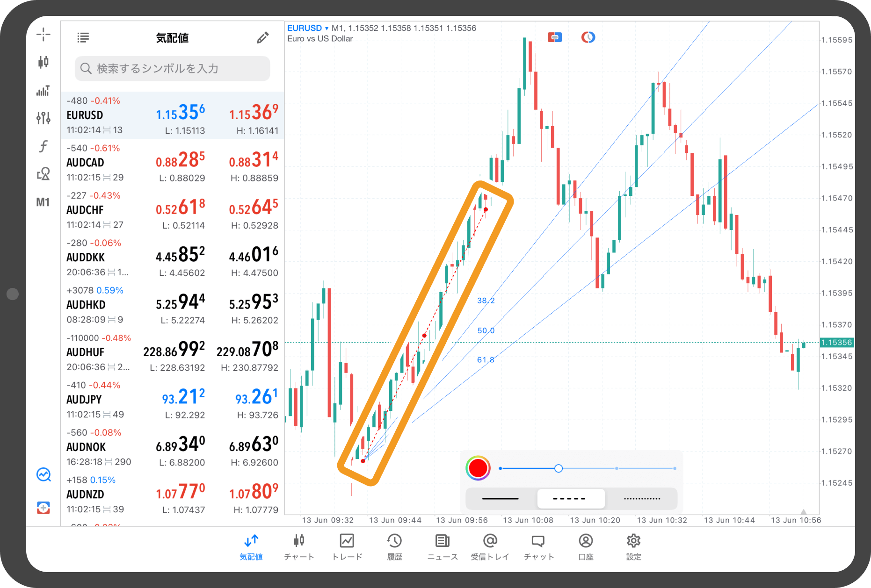This screenshot has width=871, height=588.
Task: Activate the crosshair tool in left sidebar
Action: click(x=43, y=34)
